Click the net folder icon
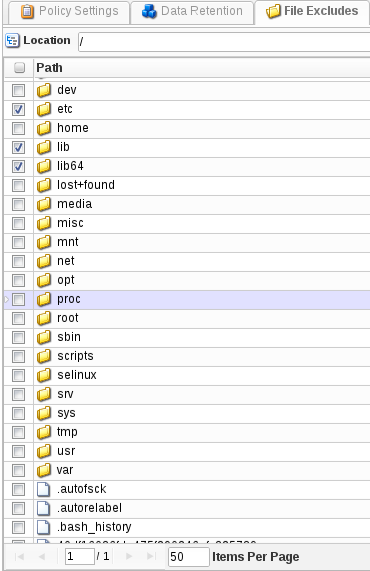This screenshot has height=571, width=370. pyautogui.click(x=44, y=261)
